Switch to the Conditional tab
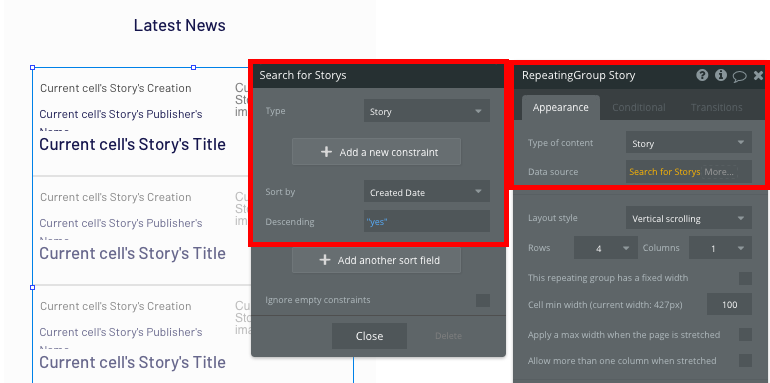The image size is (770, 383). [x=638, y=107]
